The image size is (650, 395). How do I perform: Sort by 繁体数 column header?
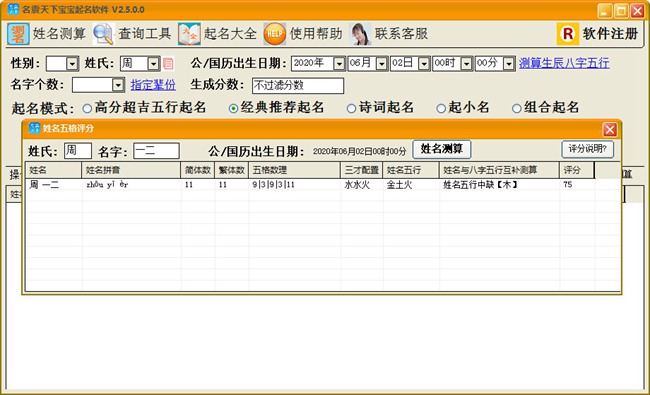pos(232,170)
